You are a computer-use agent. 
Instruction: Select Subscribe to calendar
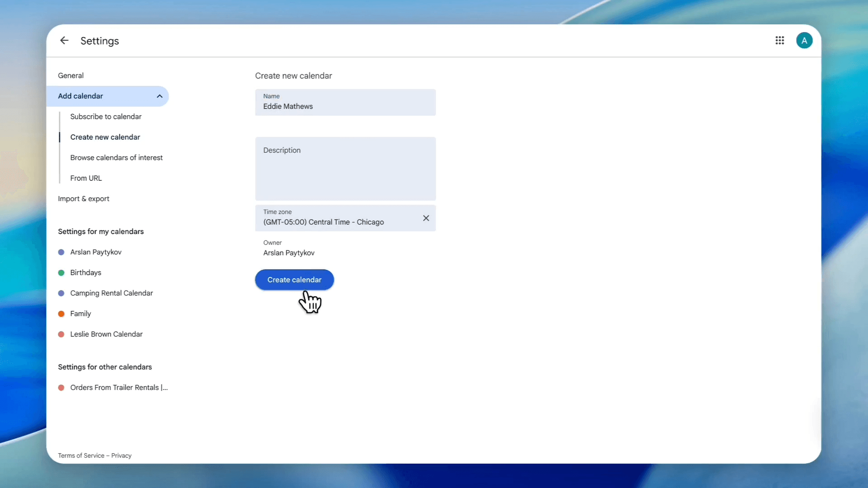pos(106,117)
